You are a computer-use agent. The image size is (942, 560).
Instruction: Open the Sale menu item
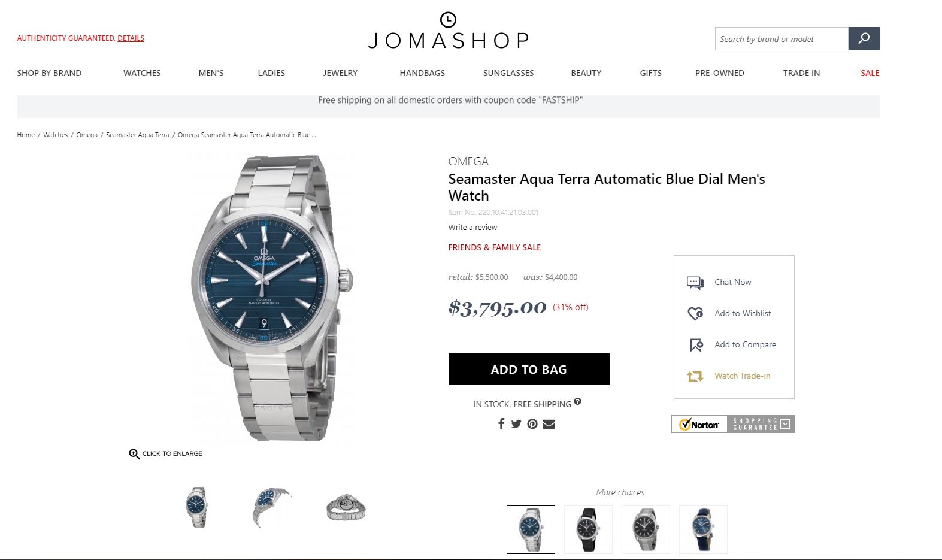870,73
